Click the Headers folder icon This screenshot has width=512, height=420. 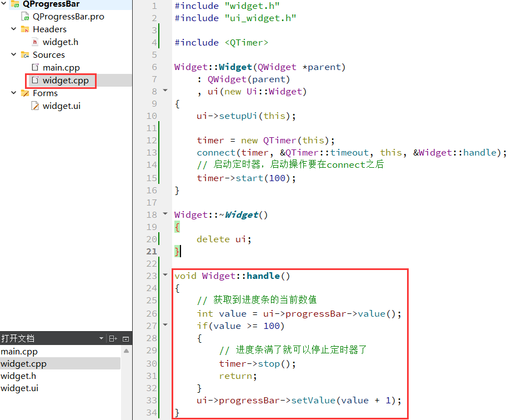tap(25, 29)
